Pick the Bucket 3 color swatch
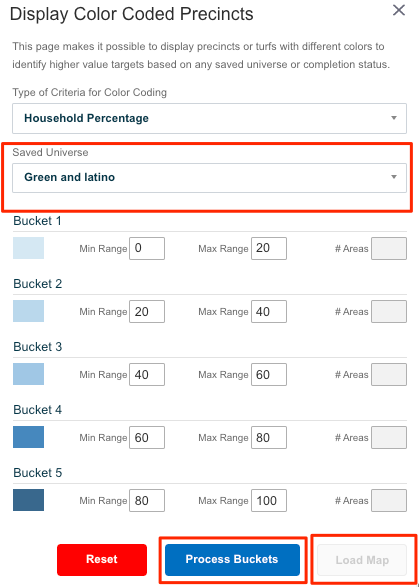419x587 pixels. 28,374
